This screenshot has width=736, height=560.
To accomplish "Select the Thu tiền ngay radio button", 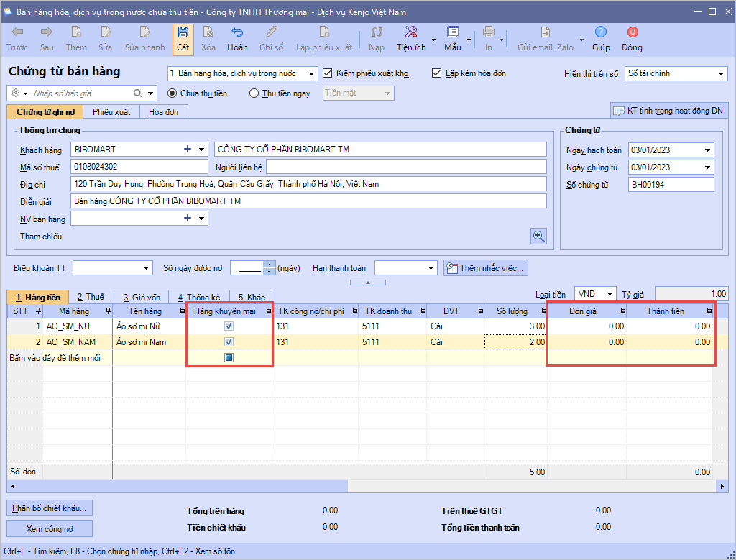I will 254,93.
